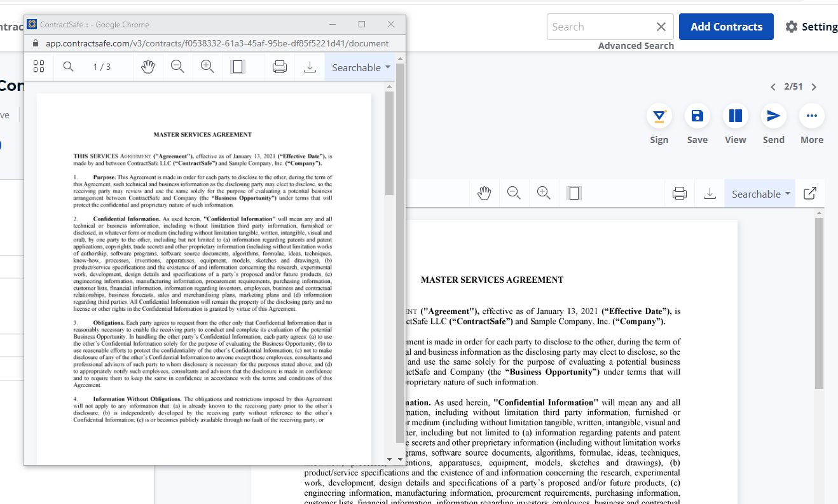Click the site lock icon in address bar
The image size is (838, 504).
click(35, 43)
